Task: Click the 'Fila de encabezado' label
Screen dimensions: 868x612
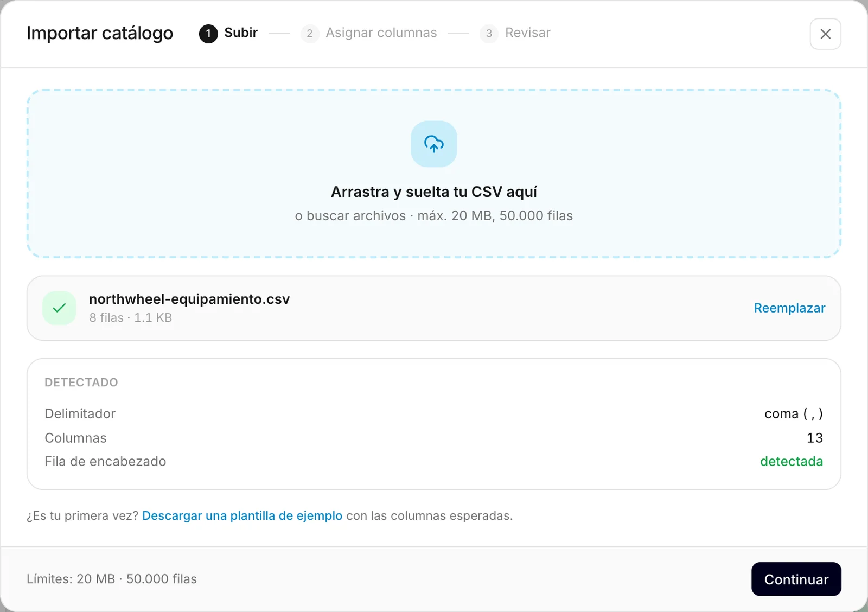Action: point(105,461)
